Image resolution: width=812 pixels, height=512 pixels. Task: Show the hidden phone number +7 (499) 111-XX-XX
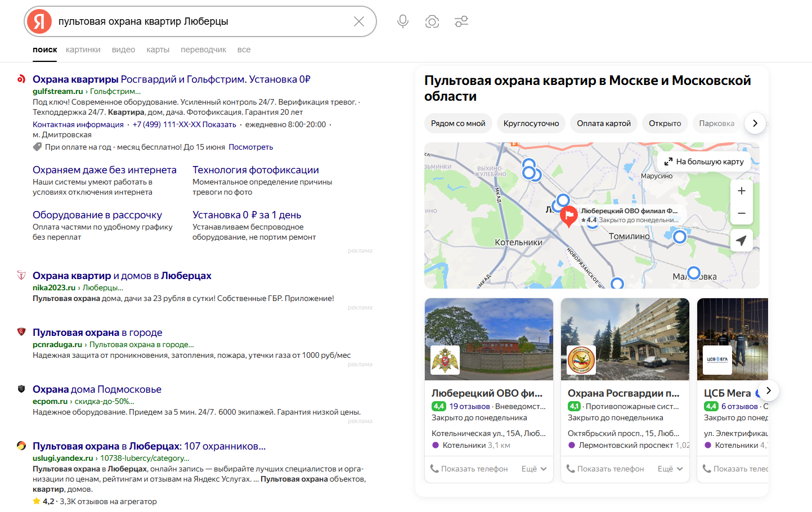[x=185, y=124]
